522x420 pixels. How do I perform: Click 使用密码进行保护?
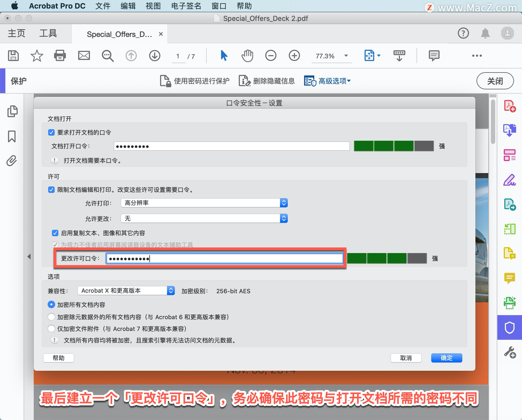pos(195,81)
